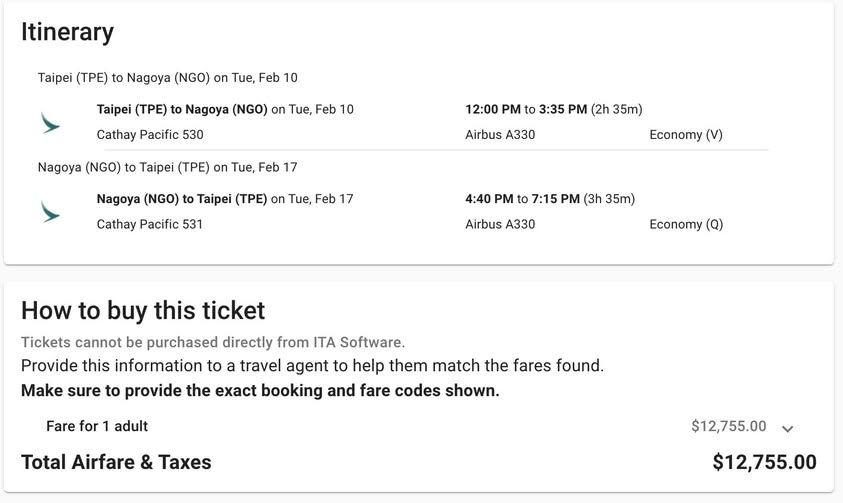Click the Itinerary section heading

(68, 32)
